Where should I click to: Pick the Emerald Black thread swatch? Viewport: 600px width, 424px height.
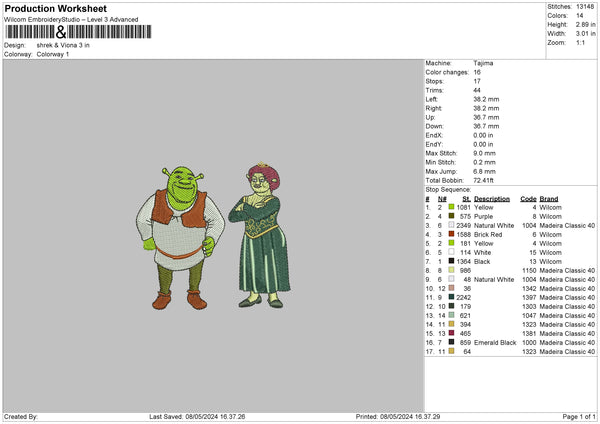point(451,342)
